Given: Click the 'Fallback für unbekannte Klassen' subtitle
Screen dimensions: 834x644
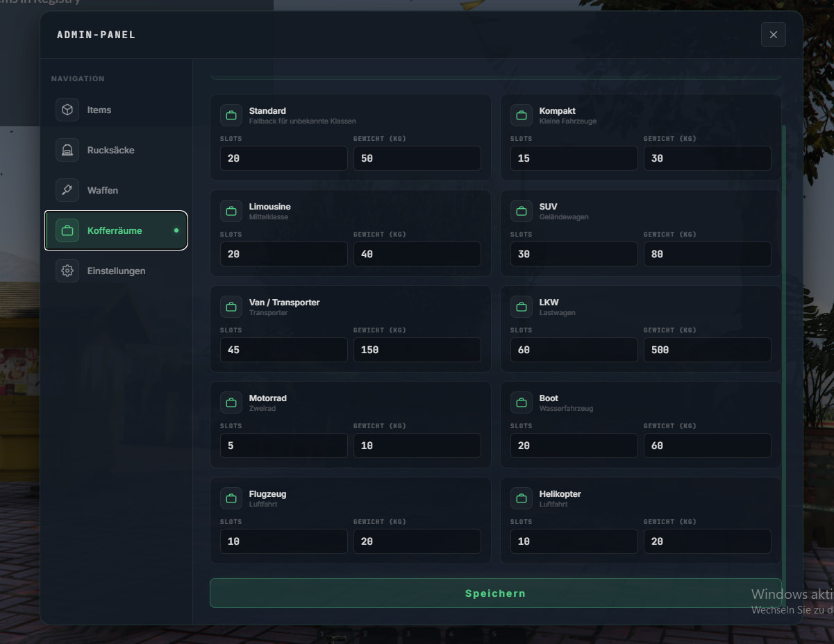Looking at the screenshot, I should click(x=302, y=121).
